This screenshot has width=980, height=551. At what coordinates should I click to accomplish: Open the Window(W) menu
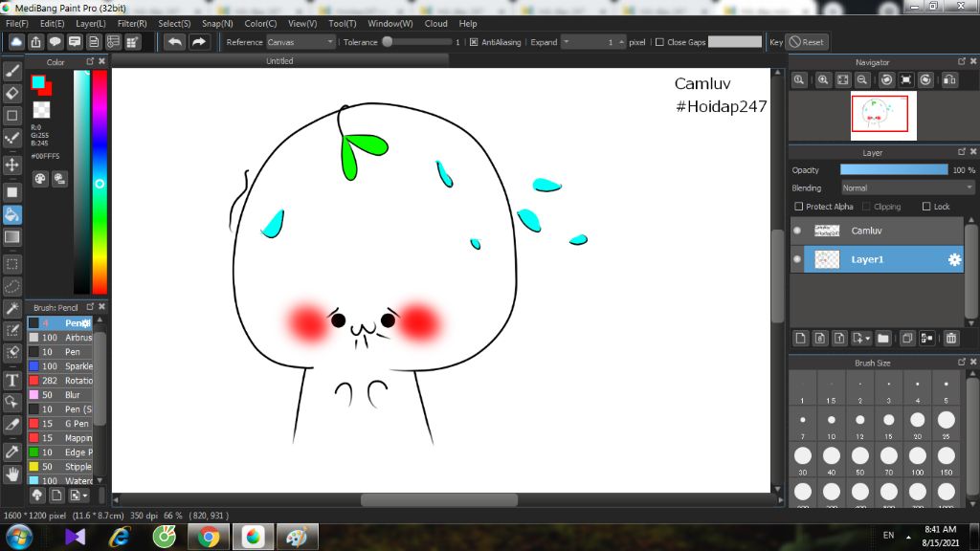390,23
